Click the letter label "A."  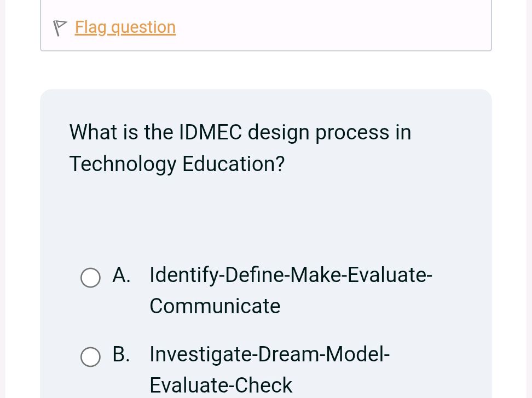point(121,274)
